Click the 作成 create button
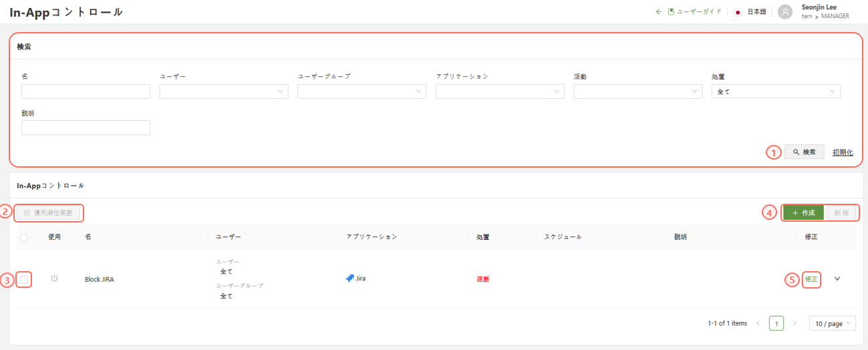The image size is (868, 350). [x=803, y=213]
